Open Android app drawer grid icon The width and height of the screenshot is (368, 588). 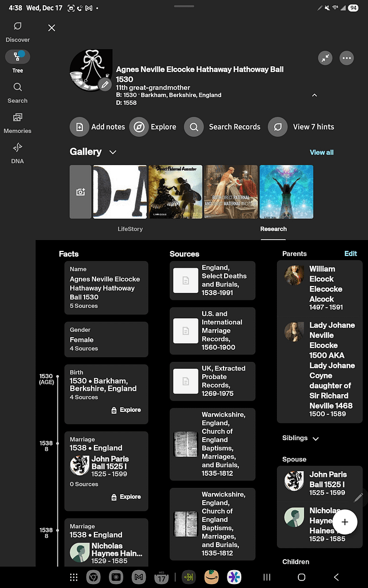[74, 577]
